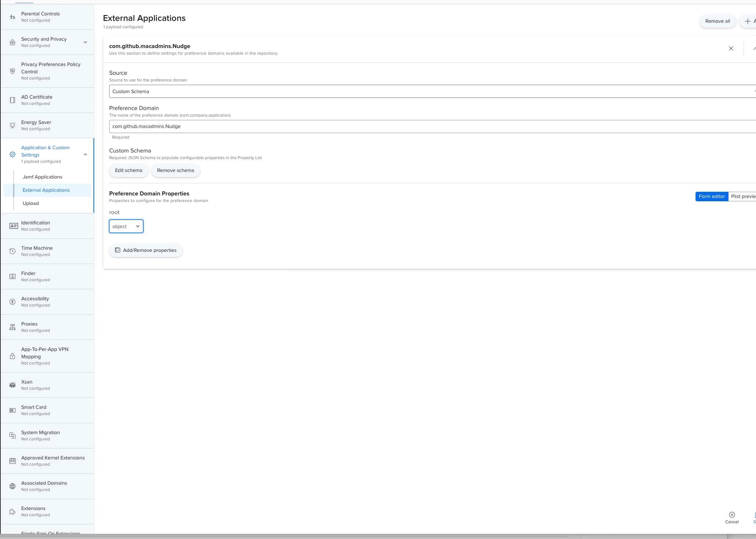This screenshot has height=539, width=756.
Task: Open the root object type dropdown
Action: pos(126,226)
